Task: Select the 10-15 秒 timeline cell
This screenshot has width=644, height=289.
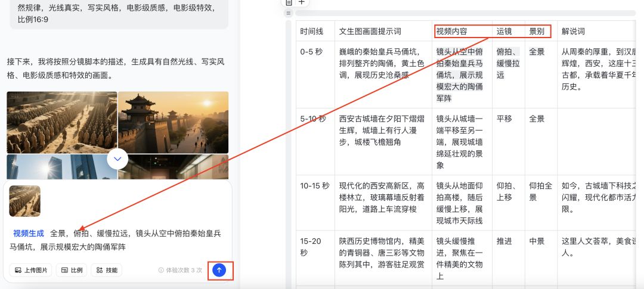Action: click(x=315, y=203)
